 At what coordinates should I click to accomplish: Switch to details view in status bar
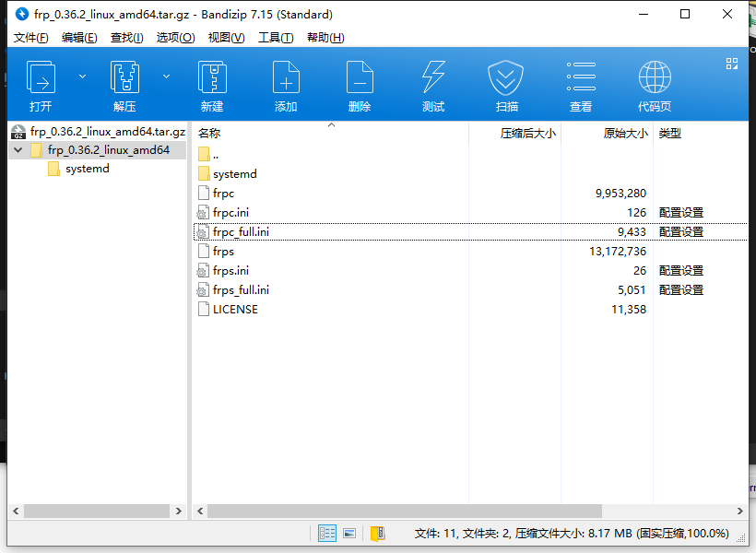click(327, 533)
